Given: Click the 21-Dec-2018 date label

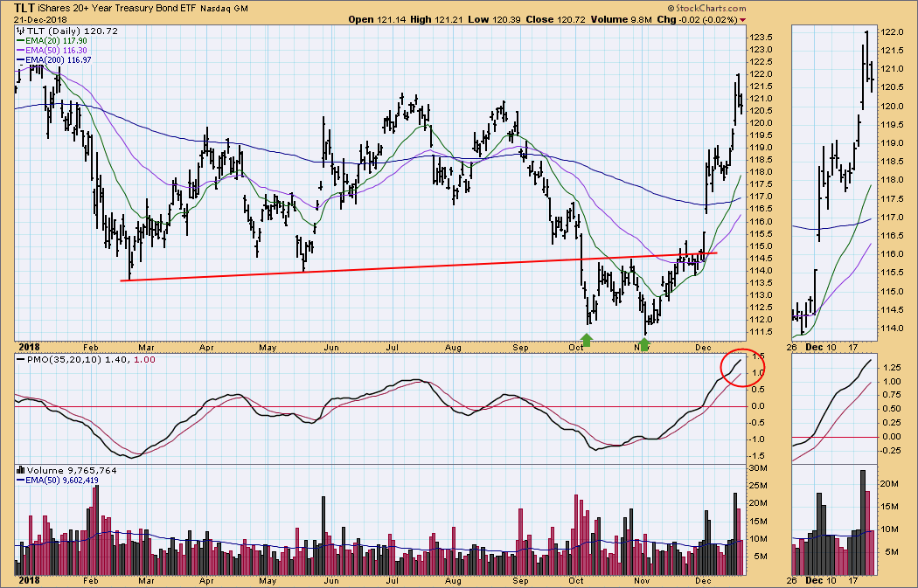Looking at the screenshot, I should point(41,19).
